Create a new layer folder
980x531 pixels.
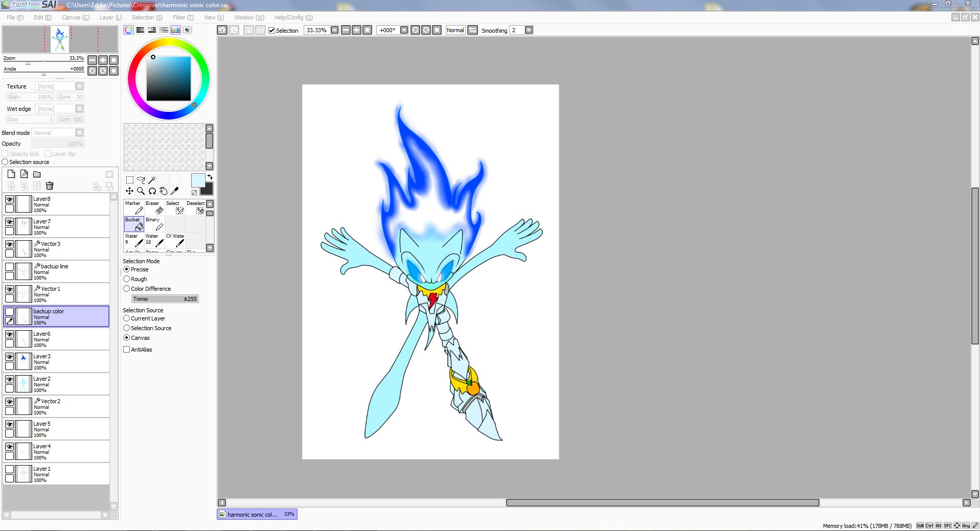[x=37, y=174]
